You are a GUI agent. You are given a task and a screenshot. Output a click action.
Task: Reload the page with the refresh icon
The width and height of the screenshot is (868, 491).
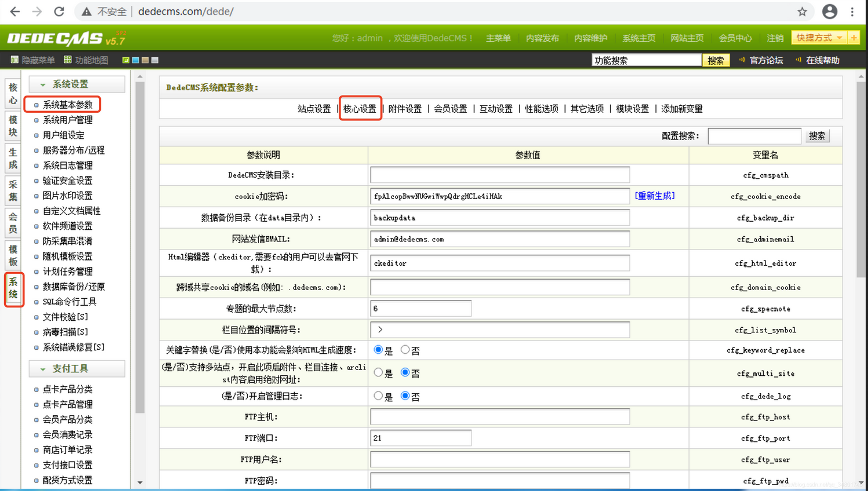point(59,12)
